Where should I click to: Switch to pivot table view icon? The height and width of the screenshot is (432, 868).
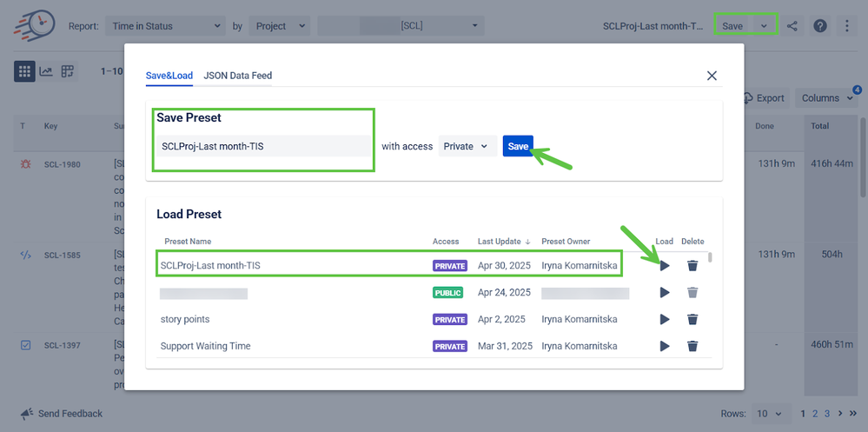tap(68, 71)
